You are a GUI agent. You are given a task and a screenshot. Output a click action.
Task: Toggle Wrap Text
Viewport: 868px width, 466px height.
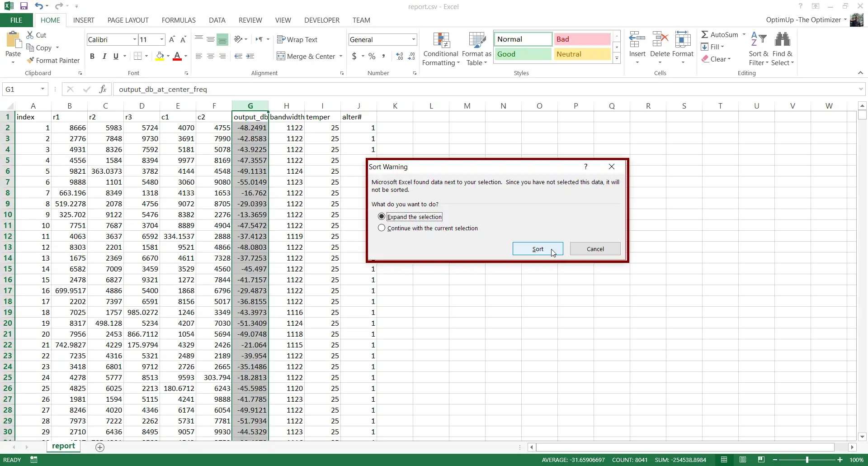(297, 39)
